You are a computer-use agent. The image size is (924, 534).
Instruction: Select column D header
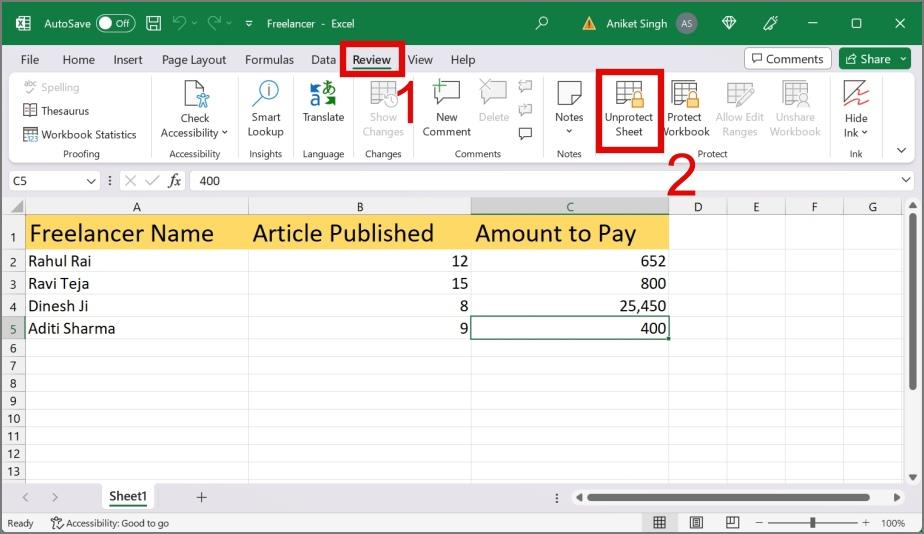pos(698,207)
